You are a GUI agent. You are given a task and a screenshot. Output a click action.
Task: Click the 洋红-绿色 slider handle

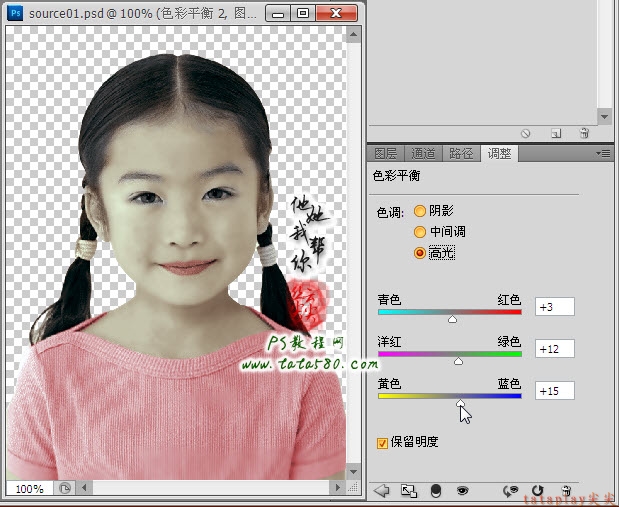click(x=458, y=361)
